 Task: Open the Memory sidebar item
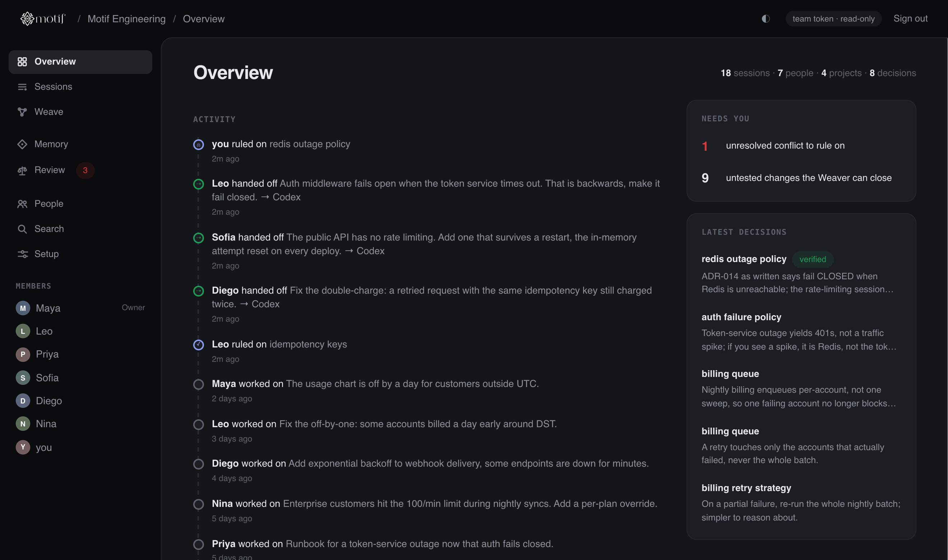click(x=80, y=144)
